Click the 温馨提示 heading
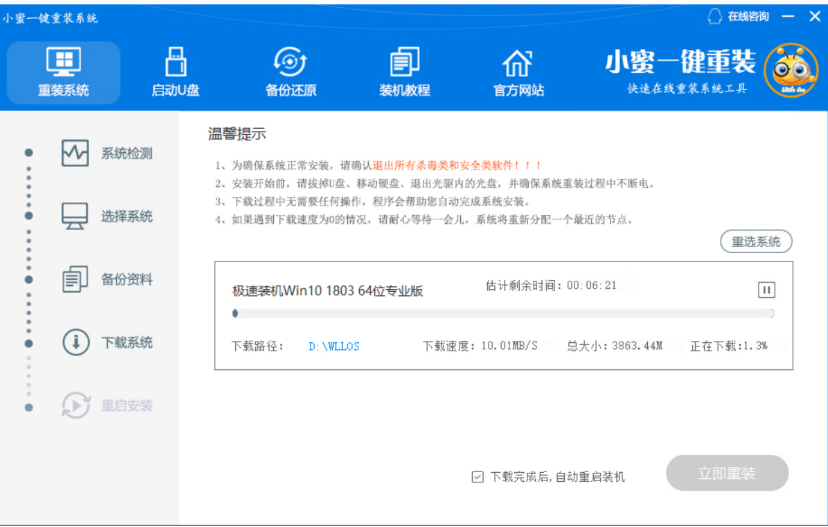 (237, 134)
